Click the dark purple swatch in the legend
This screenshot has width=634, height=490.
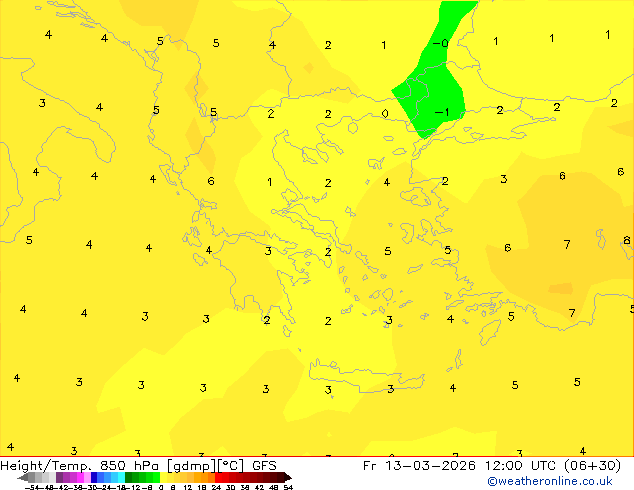coord(59,477)
